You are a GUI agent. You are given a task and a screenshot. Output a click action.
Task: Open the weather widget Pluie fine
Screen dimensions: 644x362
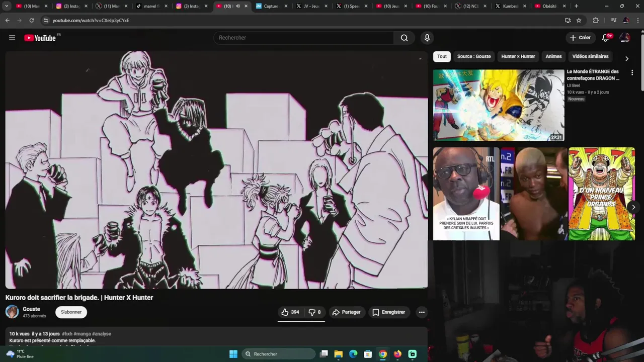pos(20,354)
